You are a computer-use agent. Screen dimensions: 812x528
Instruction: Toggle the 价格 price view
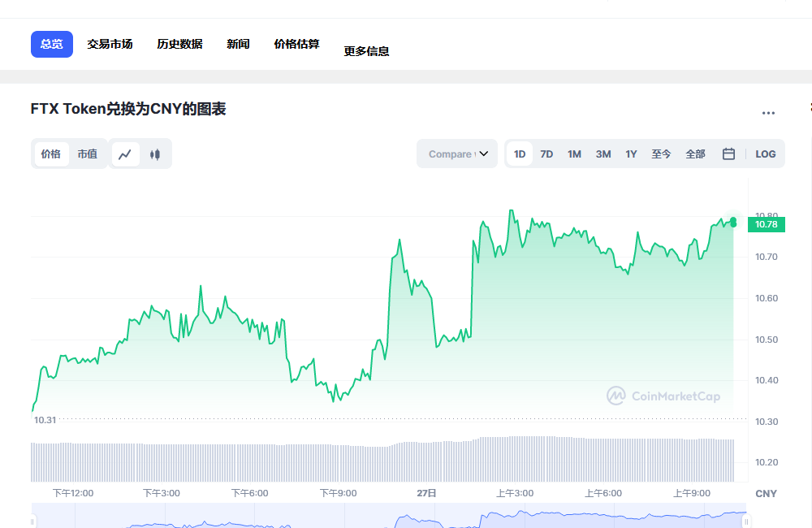pos(51,154)
